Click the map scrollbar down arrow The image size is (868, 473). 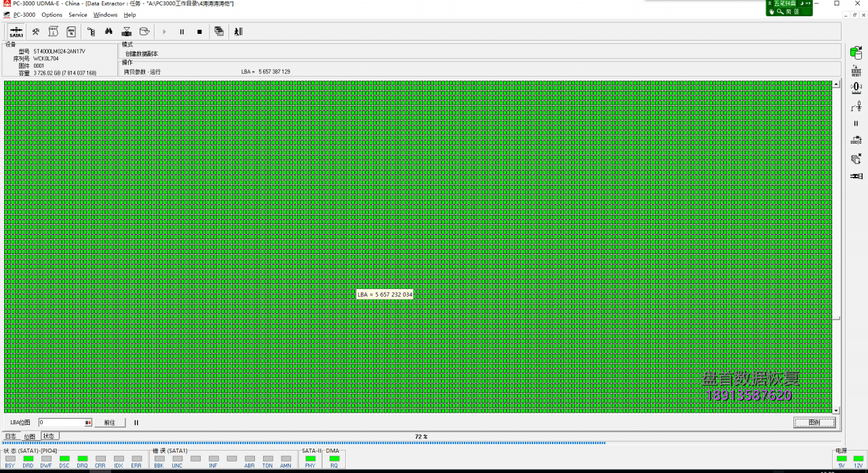[836, 411]
